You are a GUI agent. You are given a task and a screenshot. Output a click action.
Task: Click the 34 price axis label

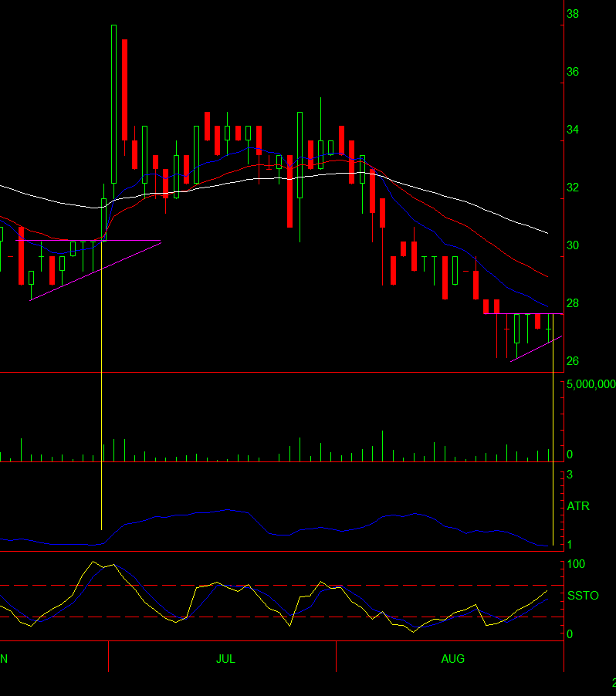pyautogui.click(x=573, y=130)
